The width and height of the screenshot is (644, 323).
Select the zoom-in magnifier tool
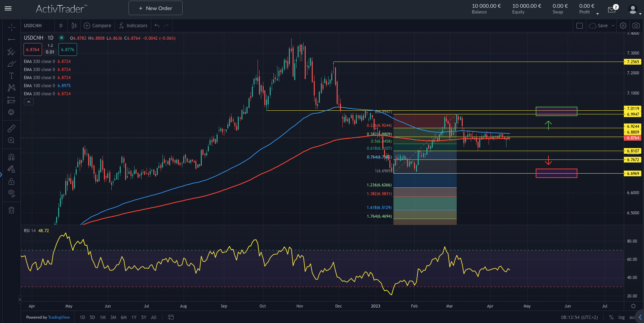tap(11, 140)
